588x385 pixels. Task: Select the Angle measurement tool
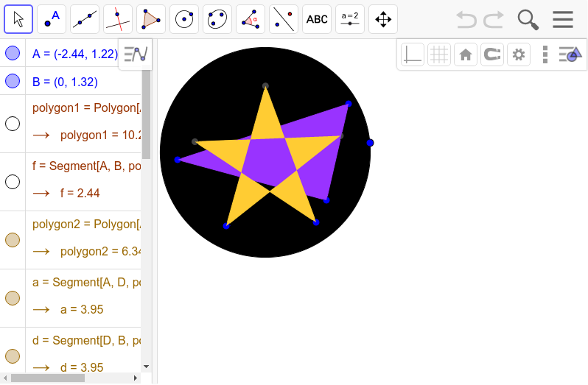[251, 19]
